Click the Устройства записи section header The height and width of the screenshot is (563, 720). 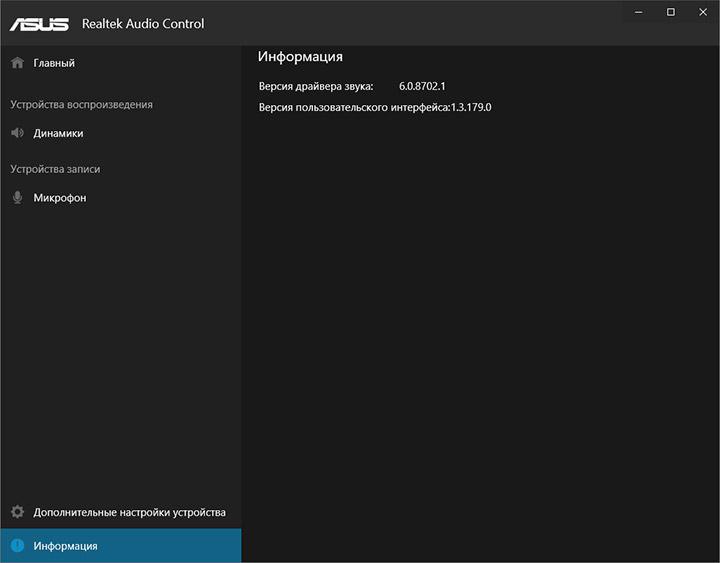55,169
